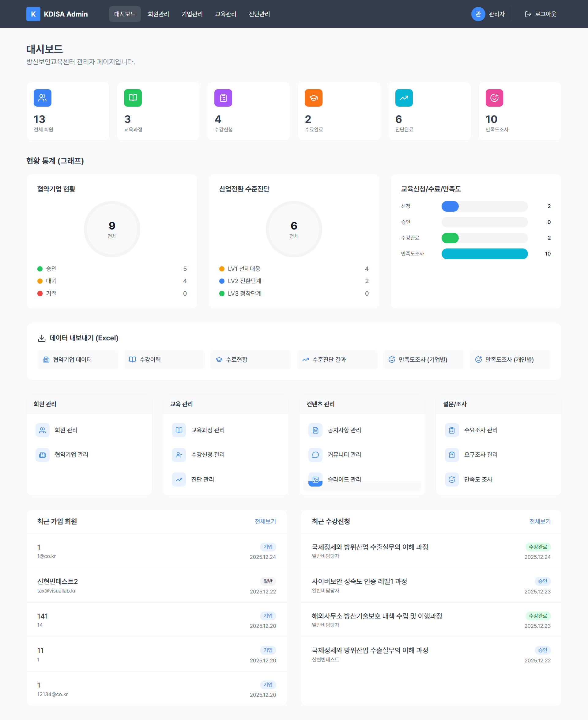Download 수준진단 결과 Excel file
588x720 pixels.
click(x=337, y=359)
